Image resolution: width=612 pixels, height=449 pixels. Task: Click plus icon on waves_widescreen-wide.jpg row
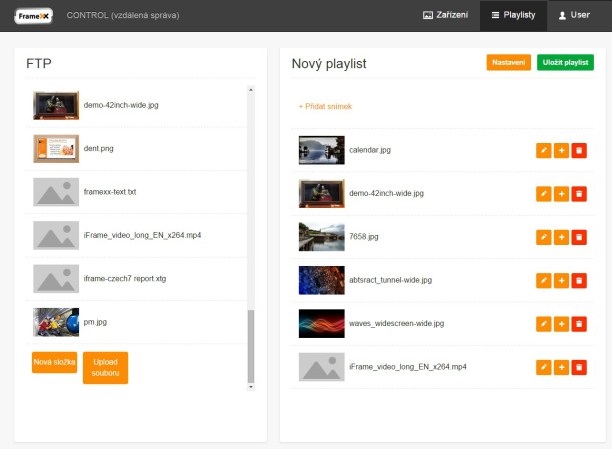click(x=561, y=324)
